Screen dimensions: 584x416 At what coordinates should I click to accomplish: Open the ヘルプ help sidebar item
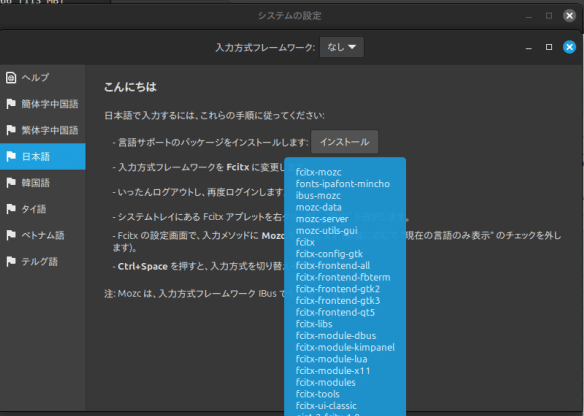click(42, 77)
